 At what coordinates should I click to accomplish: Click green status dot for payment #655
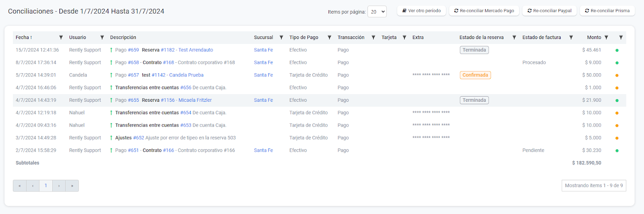click(617, 101)
